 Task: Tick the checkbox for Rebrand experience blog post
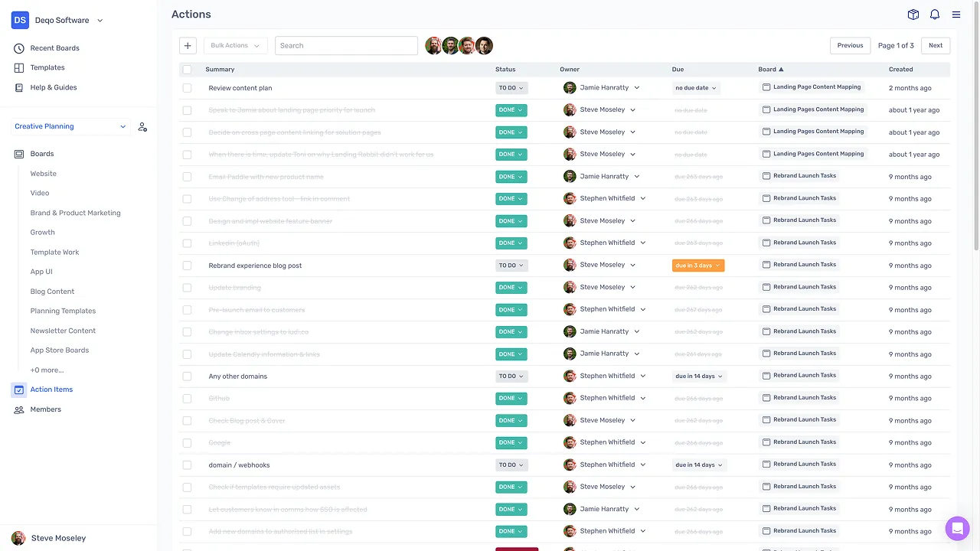click(x=187, y=265)
